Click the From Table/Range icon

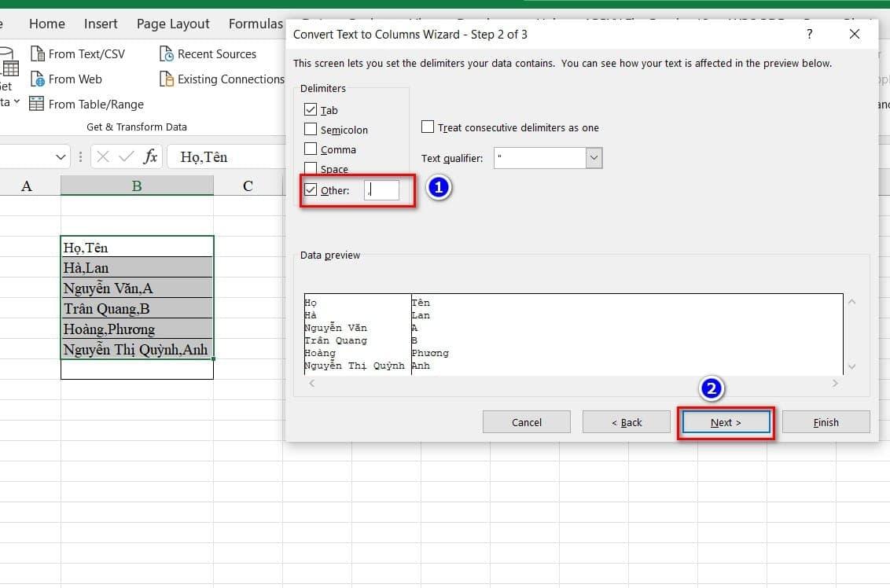37,104
